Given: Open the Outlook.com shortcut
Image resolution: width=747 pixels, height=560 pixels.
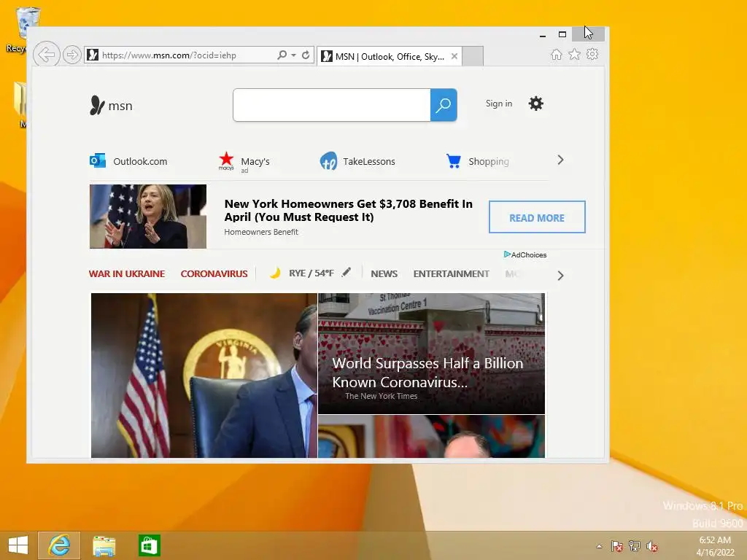Looking at the screenshot, I should click(x=140, y=161).
